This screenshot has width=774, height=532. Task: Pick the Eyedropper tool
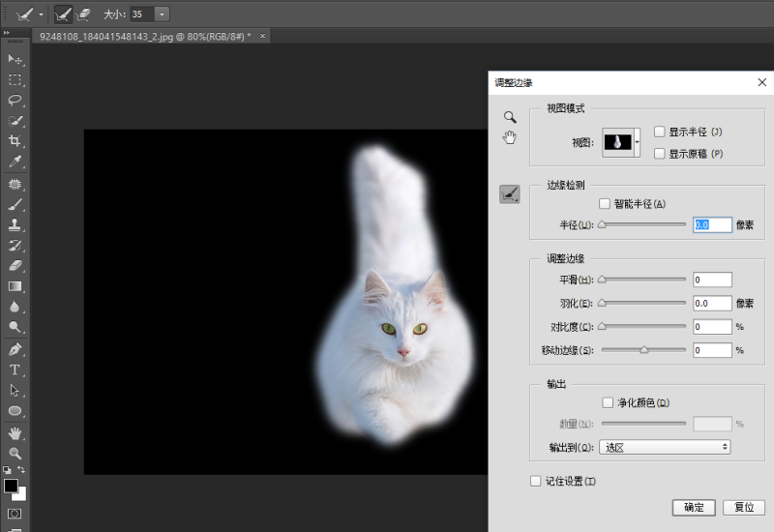coord(15,162)
